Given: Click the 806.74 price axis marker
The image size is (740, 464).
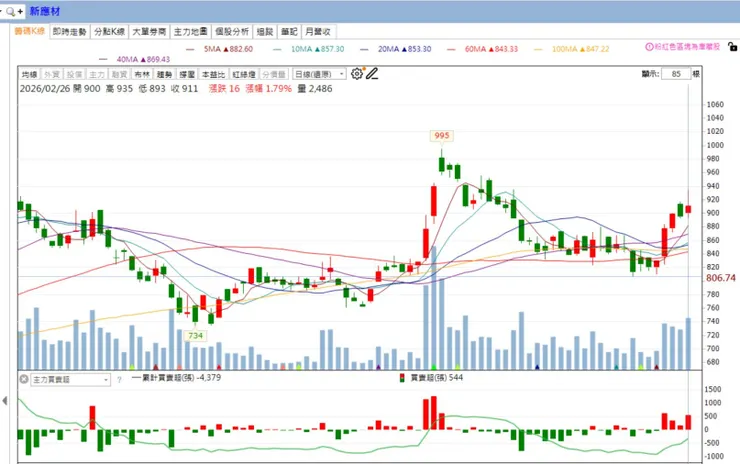Looking at the screenshot, I should (720, 278).
